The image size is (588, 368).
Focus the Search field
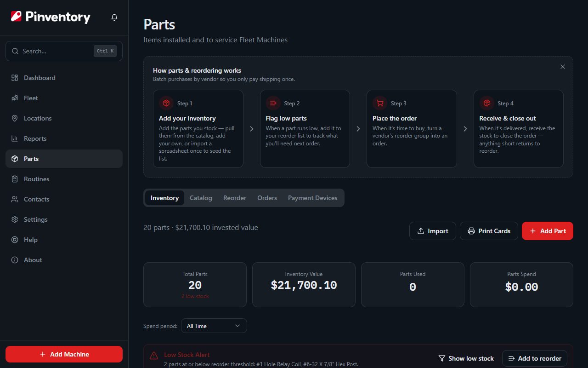[64, 51]
